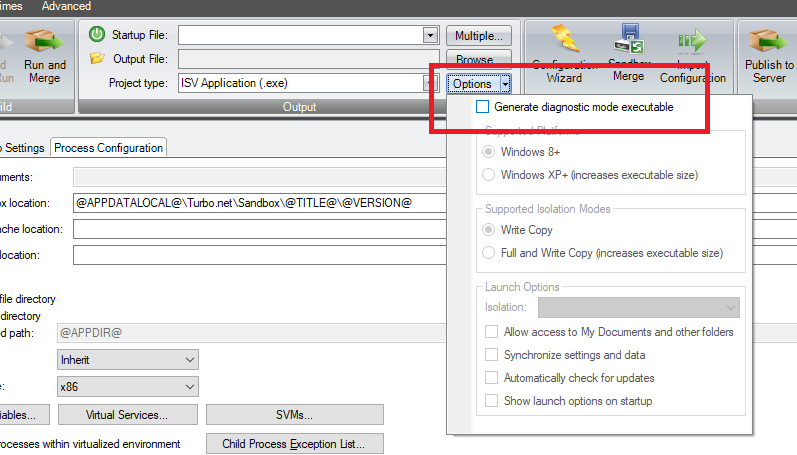This screenshot has width=797, height=455.
Task: Switch to the Settings tab
Action: coord(22,148)
